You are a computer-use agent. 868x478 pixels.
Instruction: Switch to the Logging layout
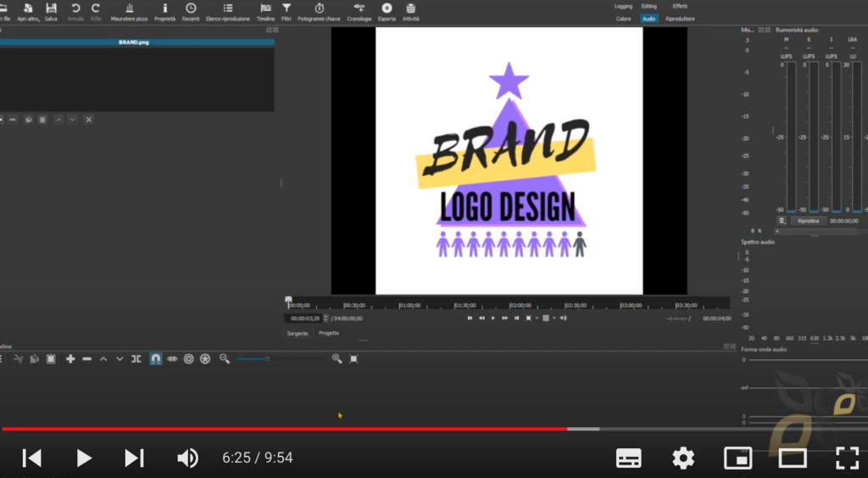tap(623, 7)
